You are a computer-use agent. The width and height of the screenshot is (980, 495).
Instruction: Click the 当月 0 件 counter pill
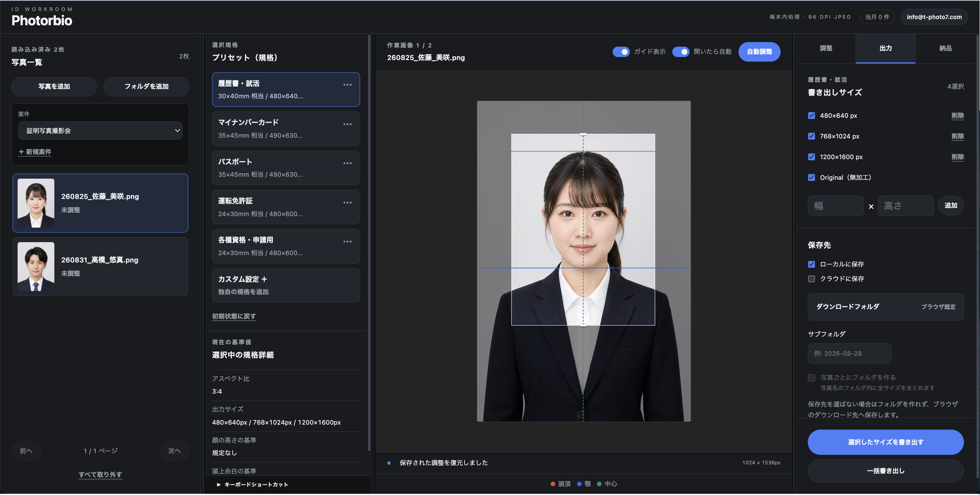[877, 17]
